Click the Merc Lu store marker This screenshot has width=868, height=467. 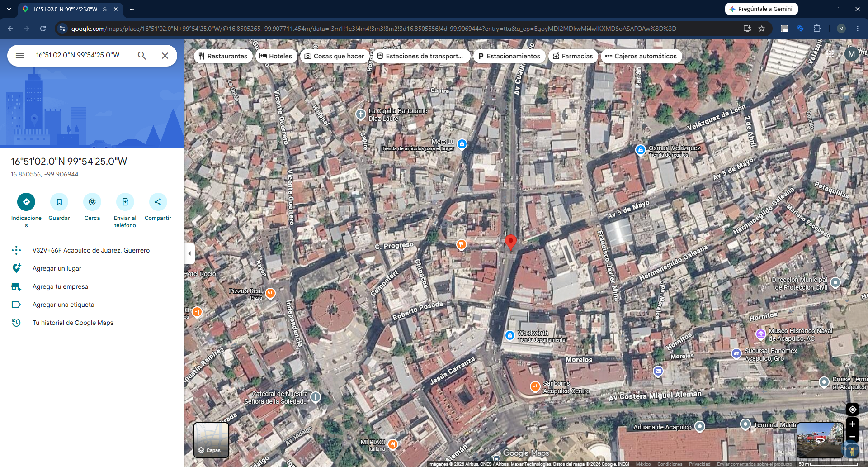(462, 144)
